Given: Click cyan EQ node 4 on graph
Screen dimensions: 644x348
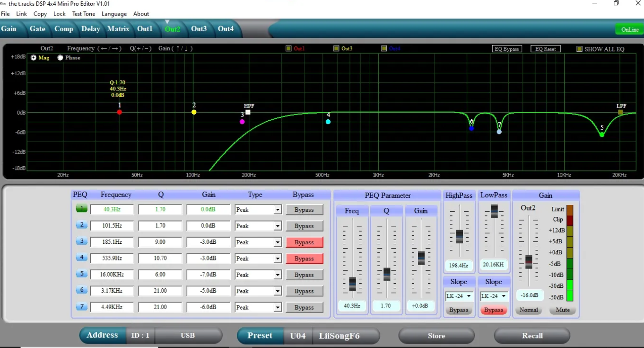Looking at the screenshot, I should click(x=328, y=122).
